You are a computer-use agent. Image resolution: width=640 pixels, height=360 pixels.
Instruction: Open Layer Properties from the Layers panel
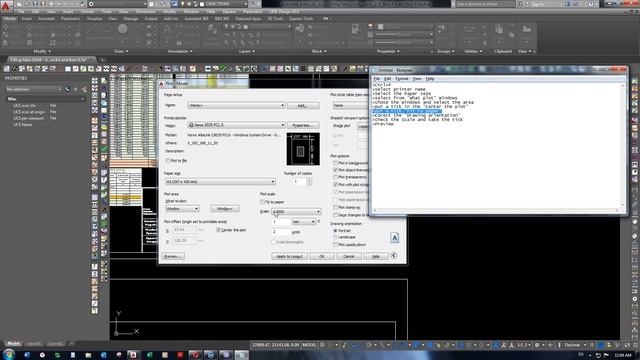212,29
